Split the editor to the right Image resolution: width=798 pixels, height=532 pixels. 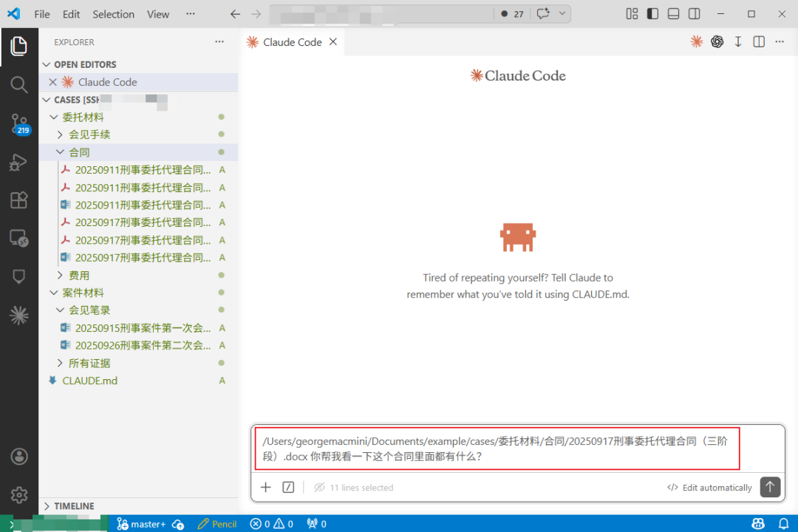[x=759, y=41]
